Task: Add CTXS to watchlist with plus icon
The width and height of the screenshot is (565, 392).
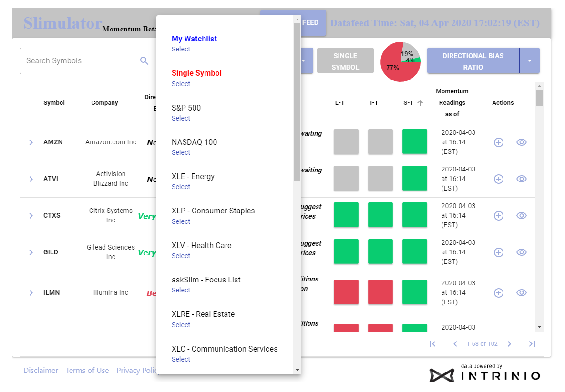Action: [498, 216]
